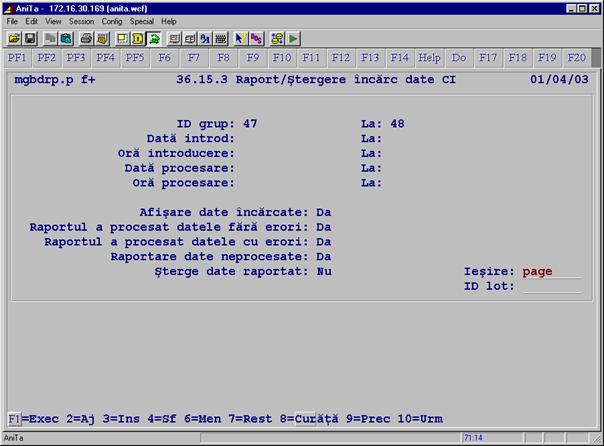
Task: Open the Session menu
Action: [x=81, y=21]
